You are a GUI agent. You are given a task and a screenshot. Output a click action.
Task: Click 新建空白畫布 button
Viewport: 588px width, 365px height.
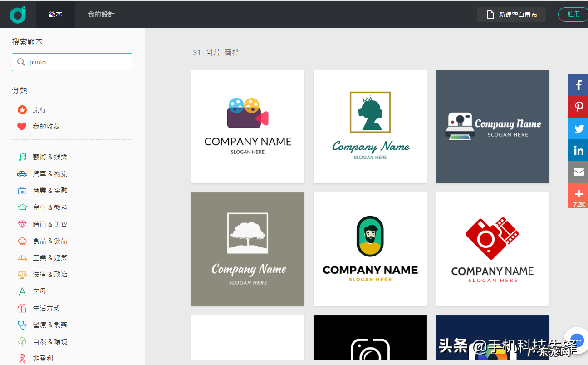[x=511, y=15]
